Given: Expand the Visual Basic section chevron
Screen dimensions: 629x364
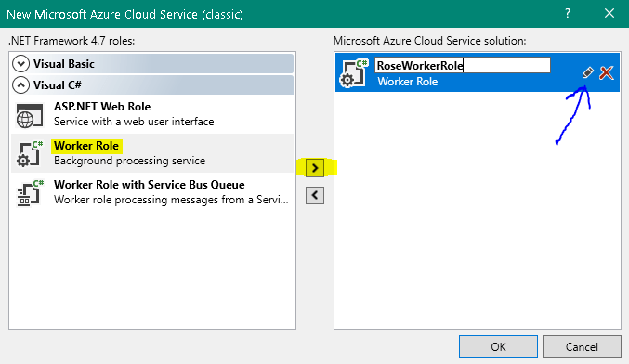Looking at the screenshot, I should [x=20, y=64].
